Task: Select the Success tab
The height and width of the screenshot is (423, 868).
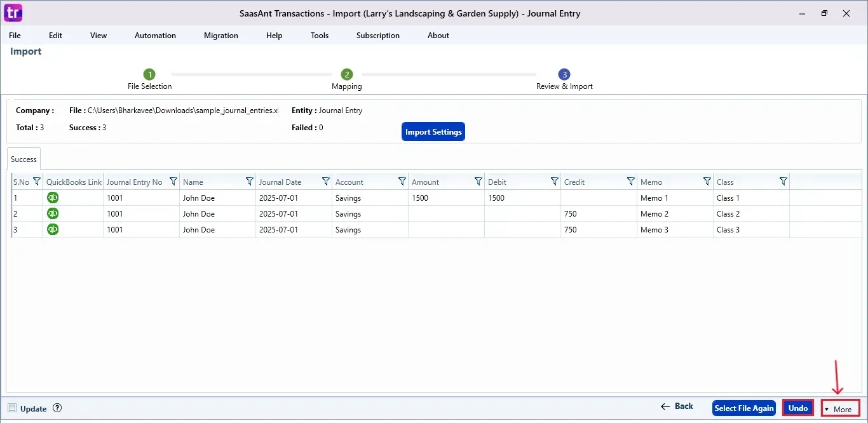Action: (24, 159)
